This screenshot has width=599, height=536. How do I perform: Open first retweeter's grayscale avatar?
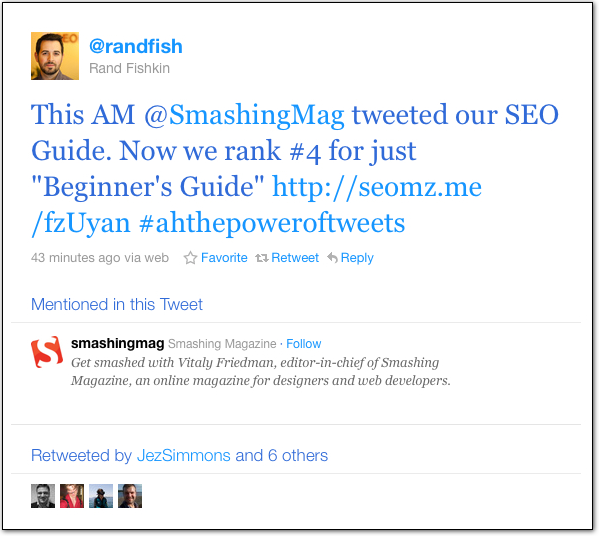(x=43, y=496)
